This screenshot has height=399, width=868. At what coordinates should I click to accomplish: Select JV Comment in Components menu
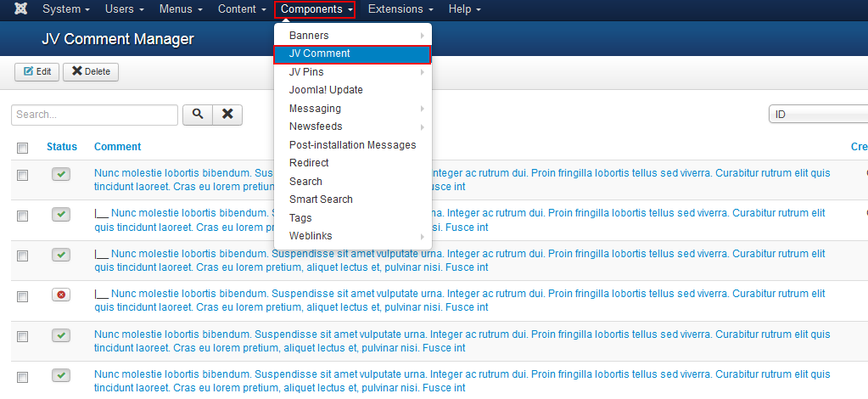pos(353,54)
